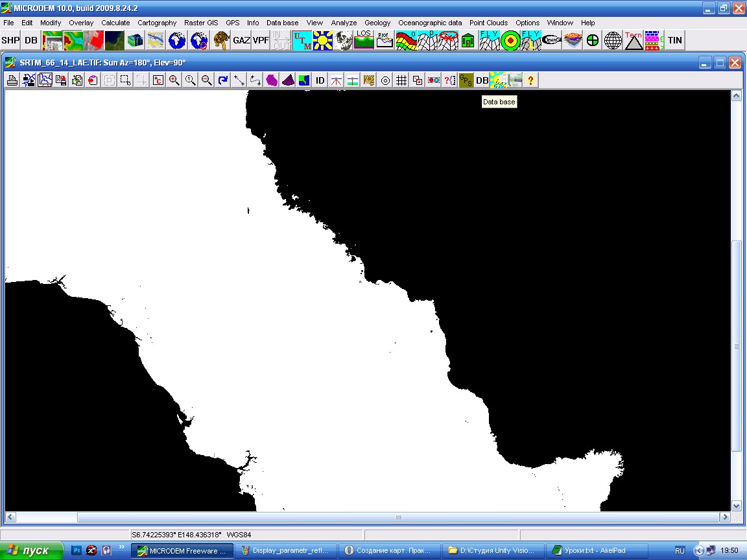This screenshot has height=560, width=747.
Task: Click the GPS button in map toolbar
Action: [466, 80]
